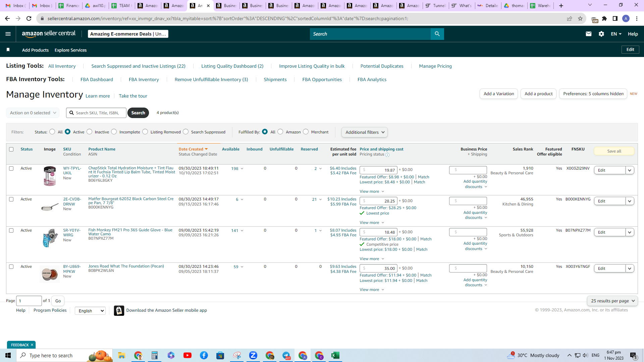644x362 pixels.
Task: Open Telegram from the taskbar
Action: [x=286, y=355]
